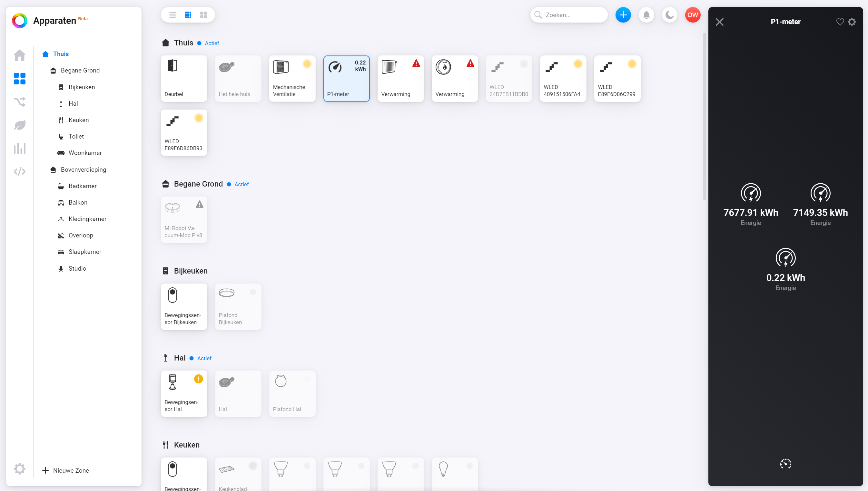Click the gauge icon at panel bottom
Screen dimensions: 868x491
[x=786, y=464]
